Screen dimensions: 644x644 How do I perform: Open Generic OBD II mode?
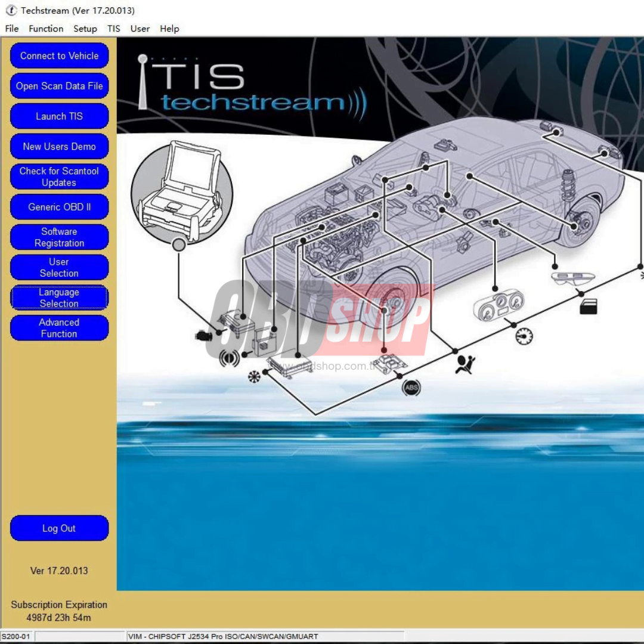[59, 207]
